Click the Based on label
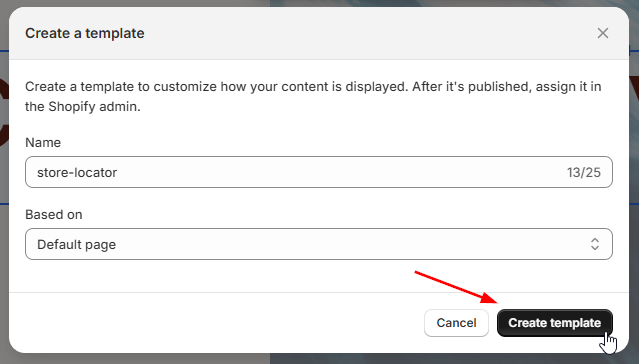This screenshot has height=364, width=639. tap(53, 214)
